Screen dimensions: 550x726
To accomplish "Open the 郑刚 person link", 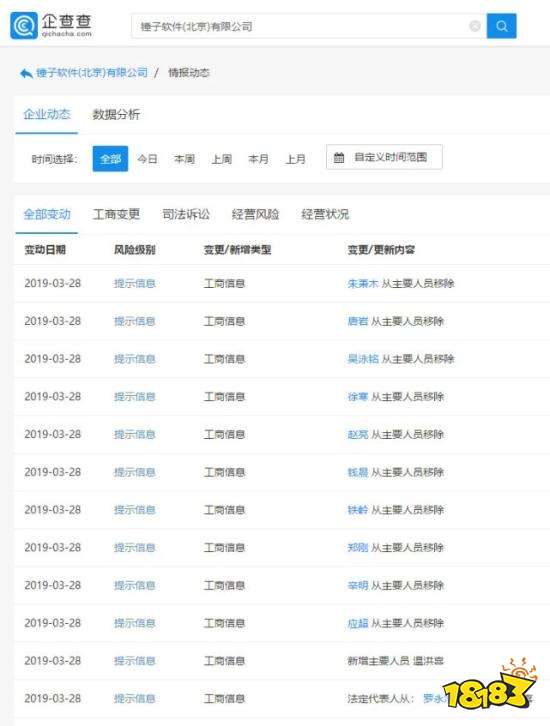I will tap(357, 547).
